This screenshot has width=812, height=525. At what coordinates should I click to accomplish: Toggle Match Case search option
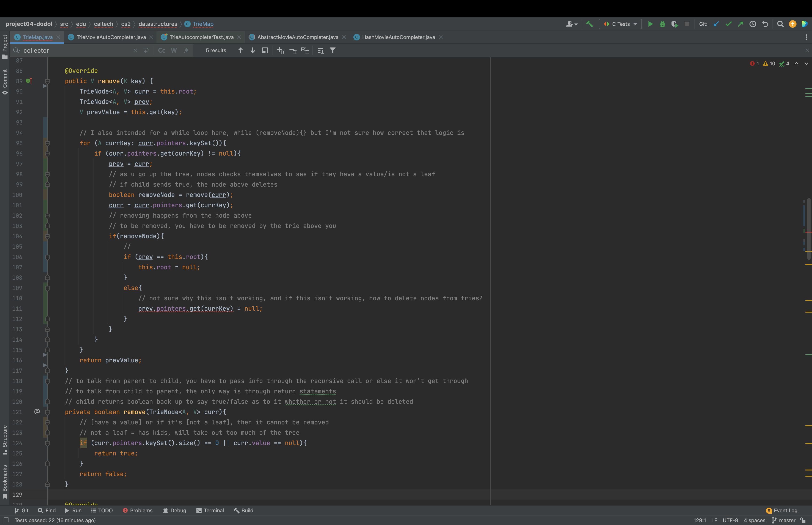(161, 51)
